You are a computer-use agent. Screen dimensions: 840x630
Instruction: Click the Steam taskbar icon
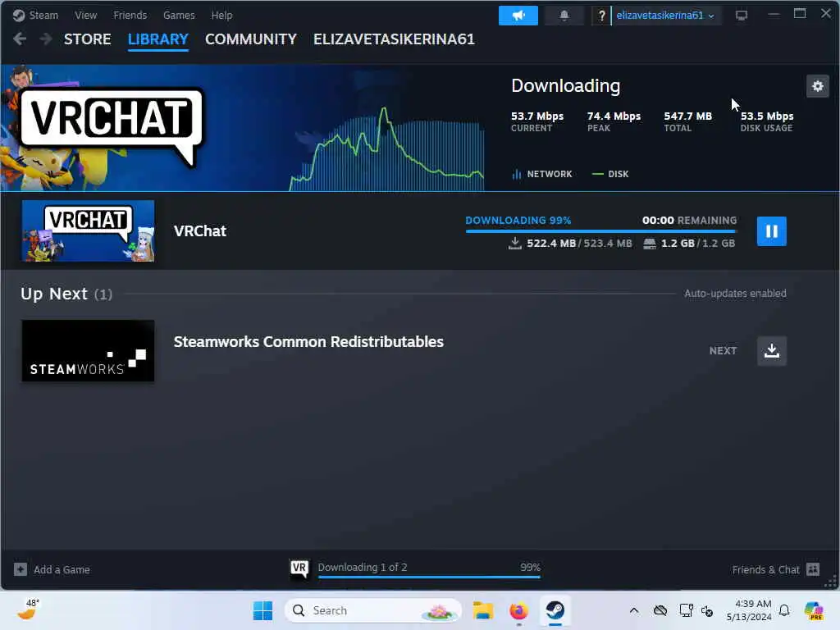tap(555, 610)
